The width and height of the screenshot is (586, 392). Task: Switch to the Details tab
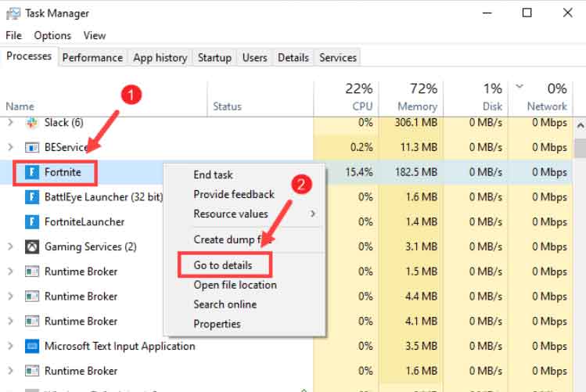click(x=293, y=58)
